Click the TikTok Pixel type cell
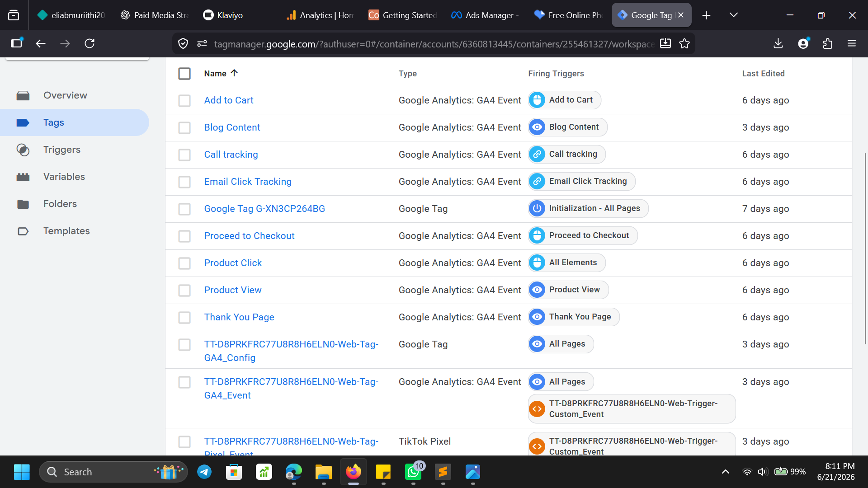This screenshot has height=488, width=868. pyautogui.click(x=425, y=441)
